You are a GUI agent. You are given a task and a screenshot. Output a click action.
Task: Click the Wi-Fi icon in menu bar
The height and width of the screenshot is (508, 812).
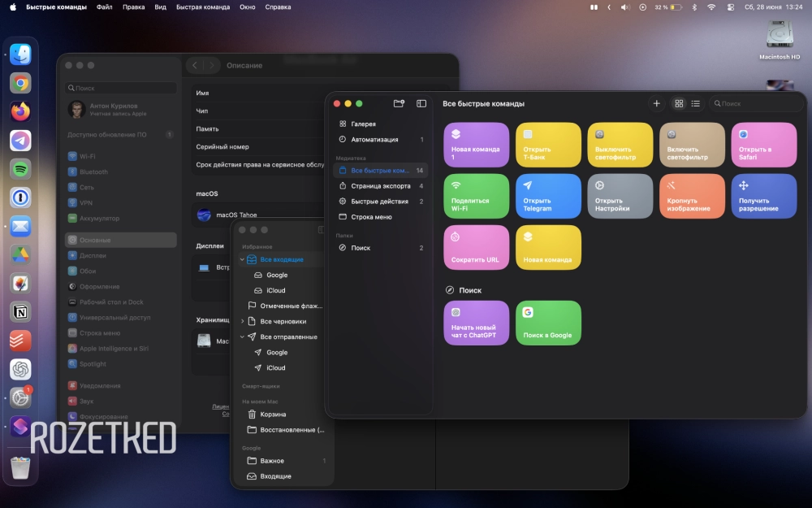click(711, 7)
